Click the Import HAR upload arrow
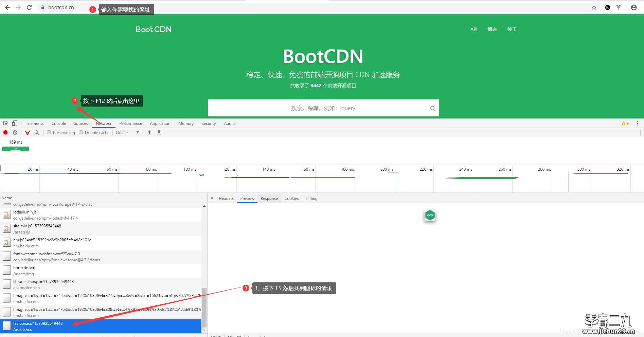This screenshot has height=337, width=644. [149, 133]
